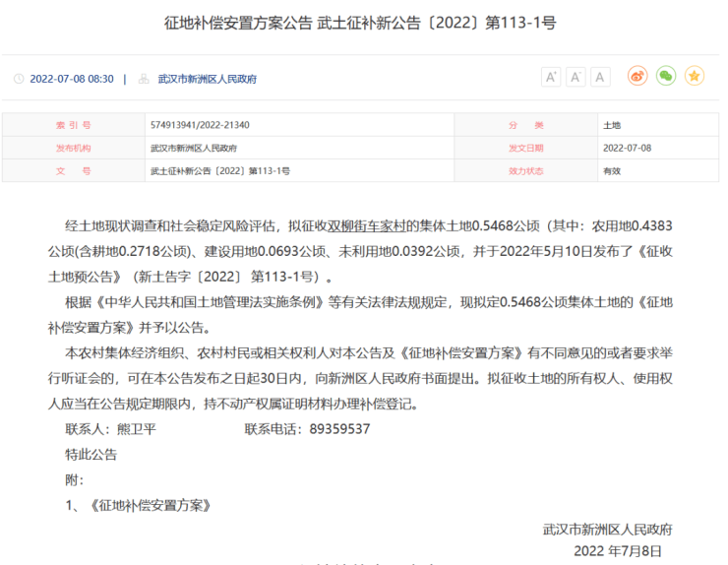The width and height of the screenshot is (728, 565).
Task: Click the 效力状态 label cell
Action: coord(525,171)
